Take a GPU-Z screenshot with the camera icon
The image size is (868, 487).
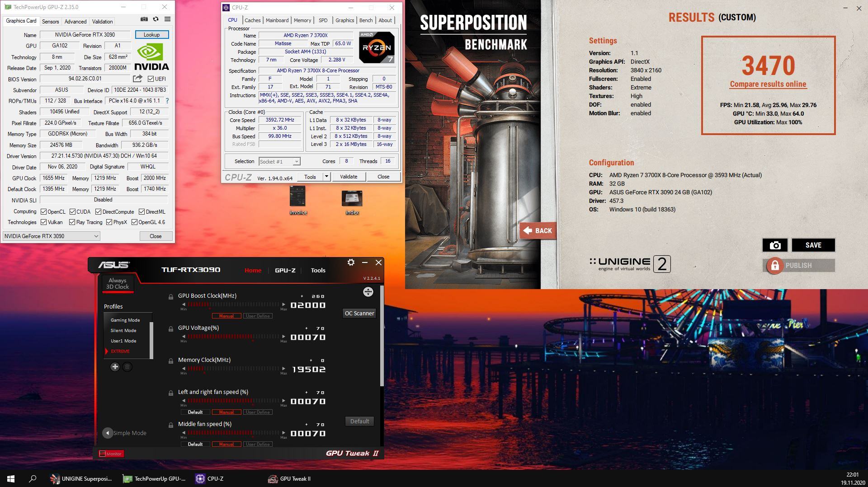[144, 19]
